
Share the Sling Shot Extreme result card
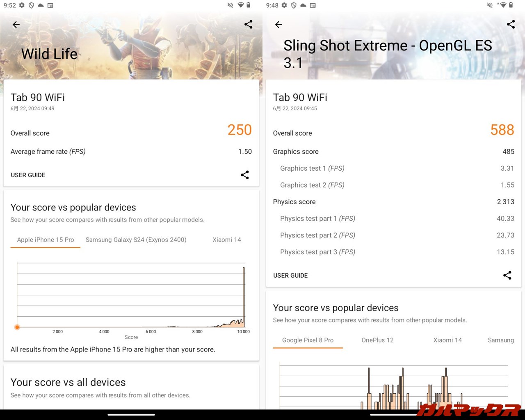coord(507,275)
